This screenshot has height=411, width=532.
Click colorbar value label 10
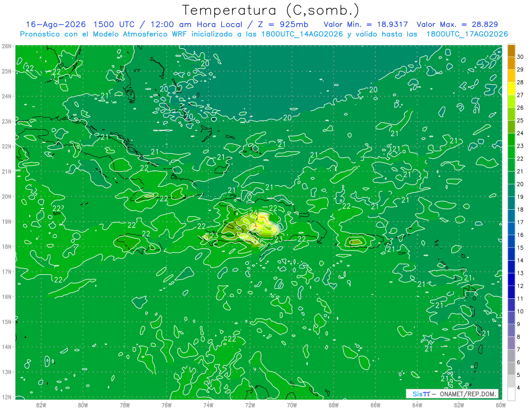click(520, 311)
